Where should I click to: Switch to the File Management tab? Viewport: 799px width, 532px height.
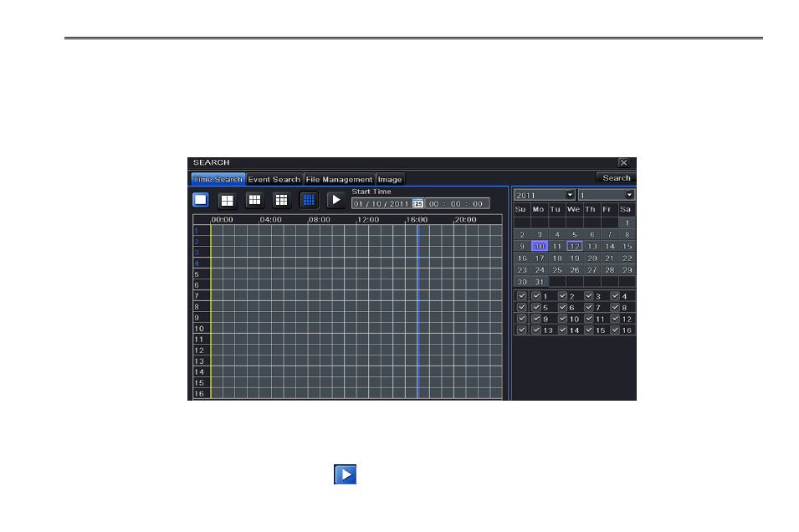(339, 179)
